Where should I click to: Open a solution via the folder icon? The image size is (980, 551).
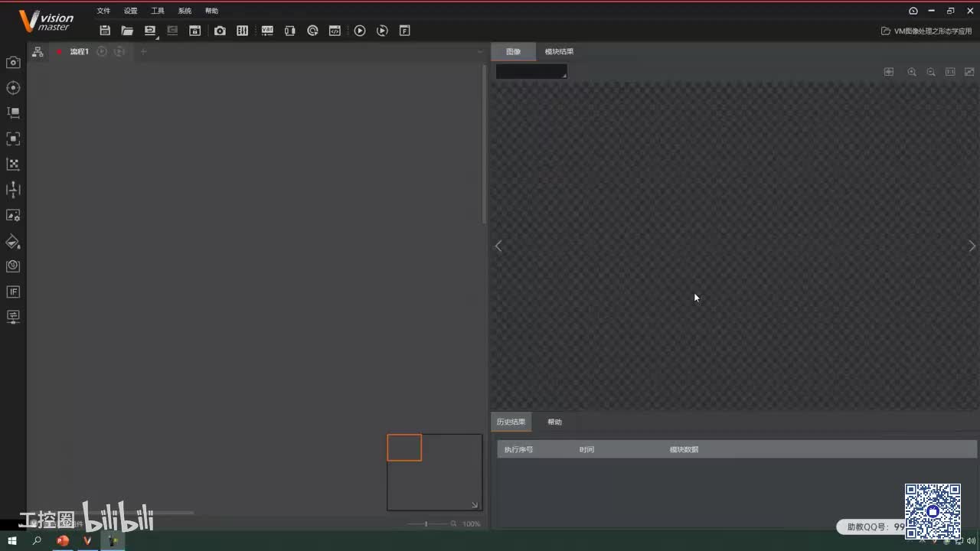click(x=127, y=31)
